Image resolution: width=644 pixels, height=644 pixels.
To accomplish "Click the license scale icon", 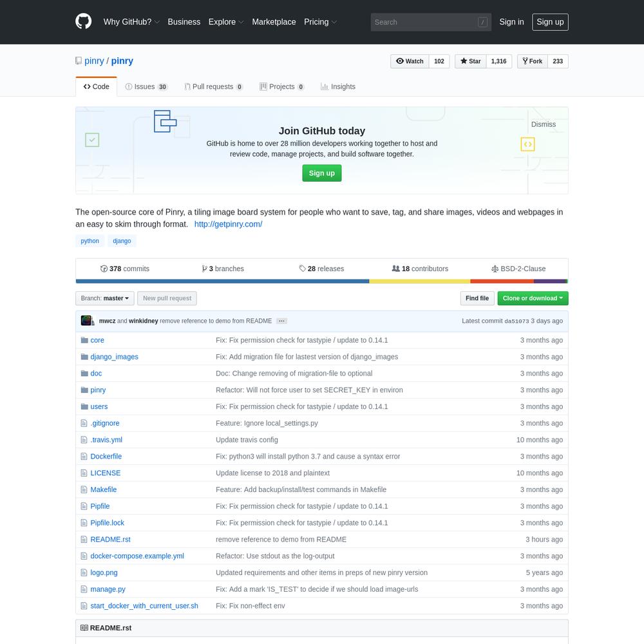I will click(x=495, y=269).
